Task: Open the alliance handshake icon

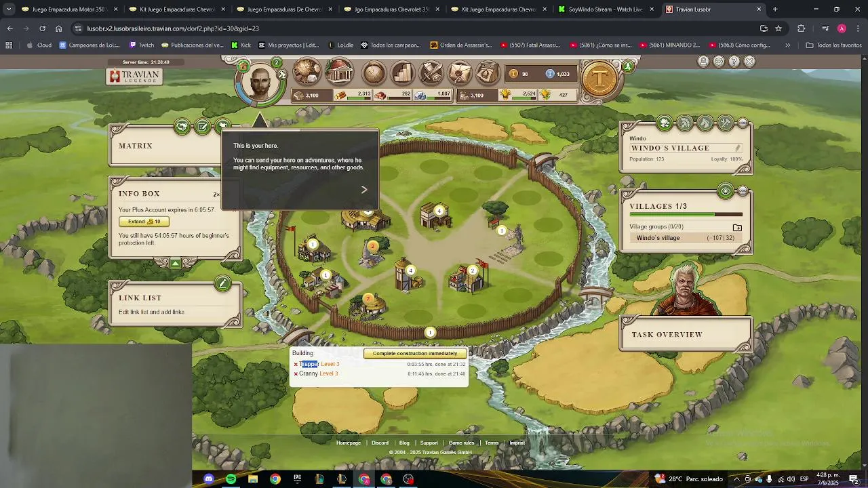Action: (x=182, y=127)
